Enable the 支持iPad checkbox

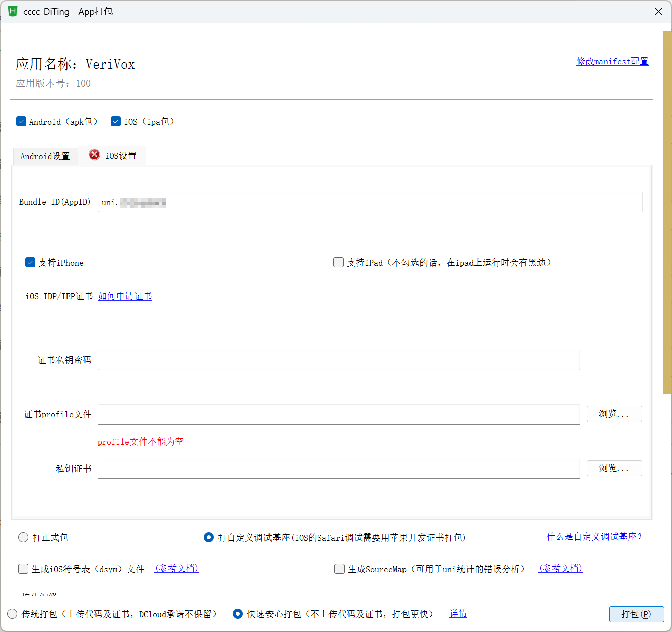point(339,262)
